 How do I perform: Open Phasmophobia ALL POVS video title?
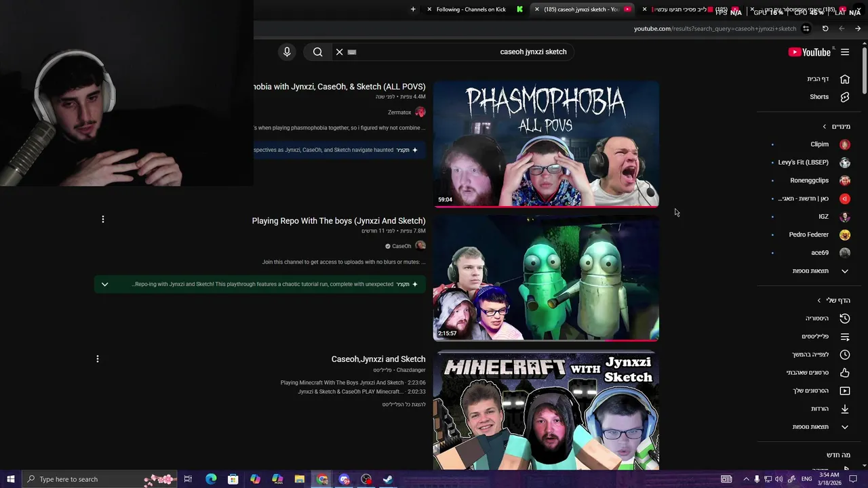(x=340, y=87)
